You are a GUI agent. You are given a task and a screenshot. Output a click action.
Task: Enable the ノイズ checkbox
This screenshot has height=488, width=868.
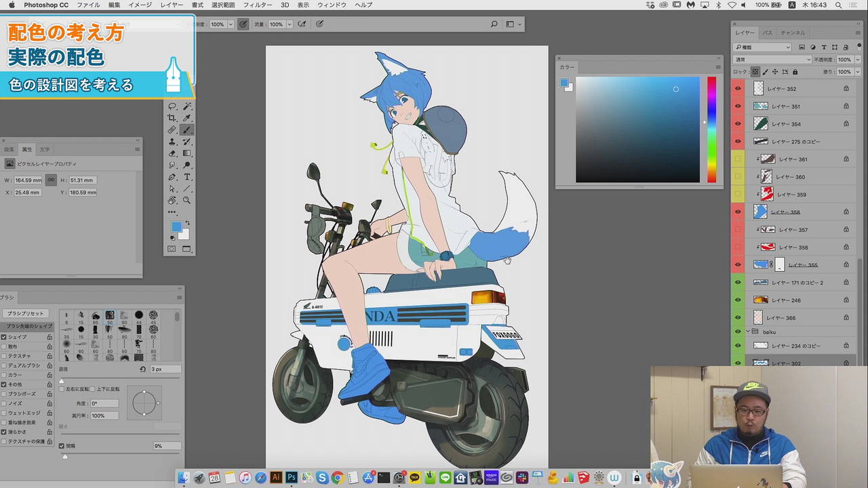click(3, 403)
